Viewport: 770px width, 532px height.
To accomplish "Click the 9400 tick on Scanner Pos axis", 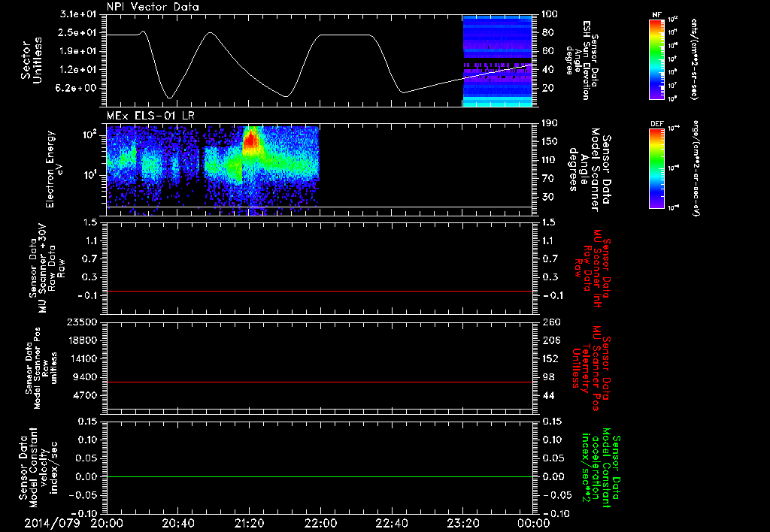I will [85, 377].
